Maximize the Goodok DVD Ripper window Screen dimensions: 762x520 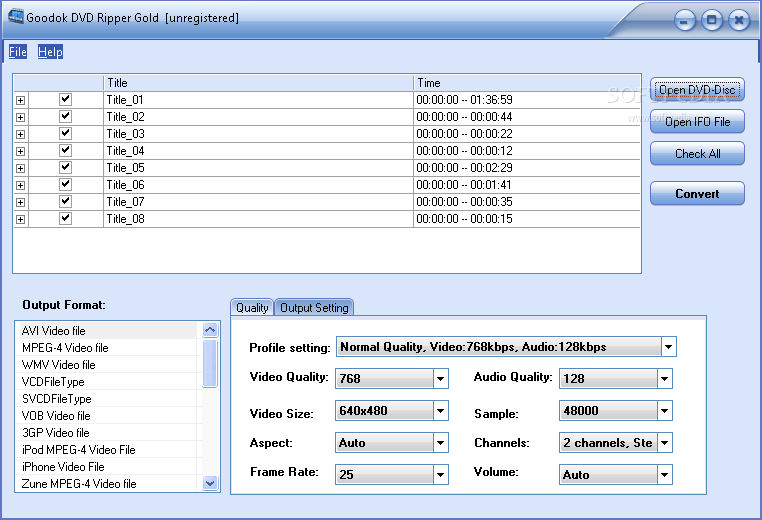[x=711, y=21]
